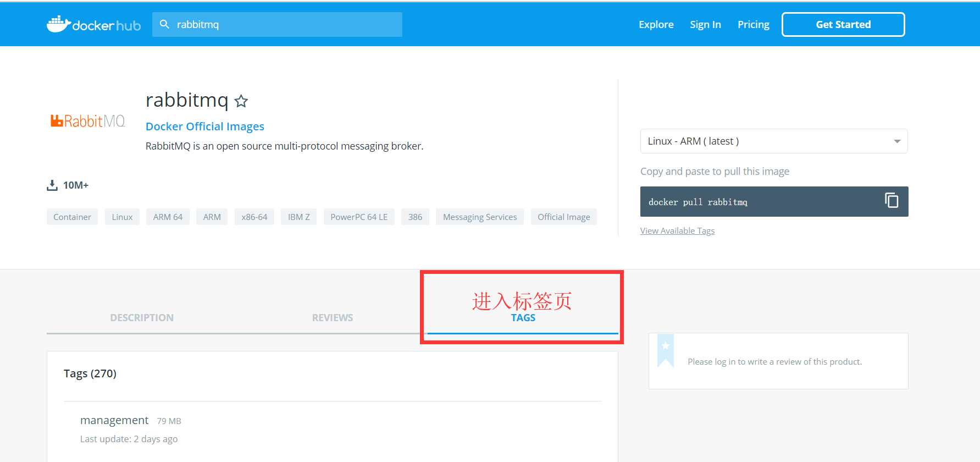
Task: Click the 'Last update: 2 days ago' text
Action: pos(129,439)
